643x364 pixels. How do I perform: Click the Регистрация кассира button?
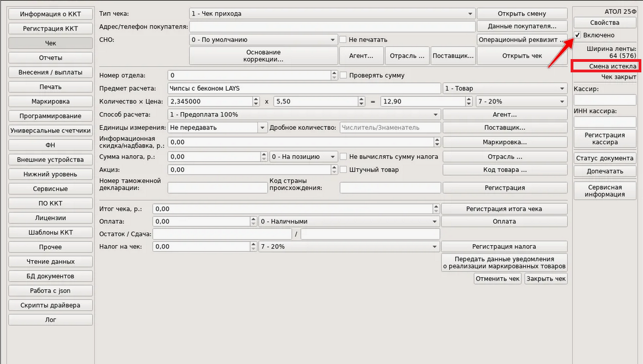pos(604,139)
